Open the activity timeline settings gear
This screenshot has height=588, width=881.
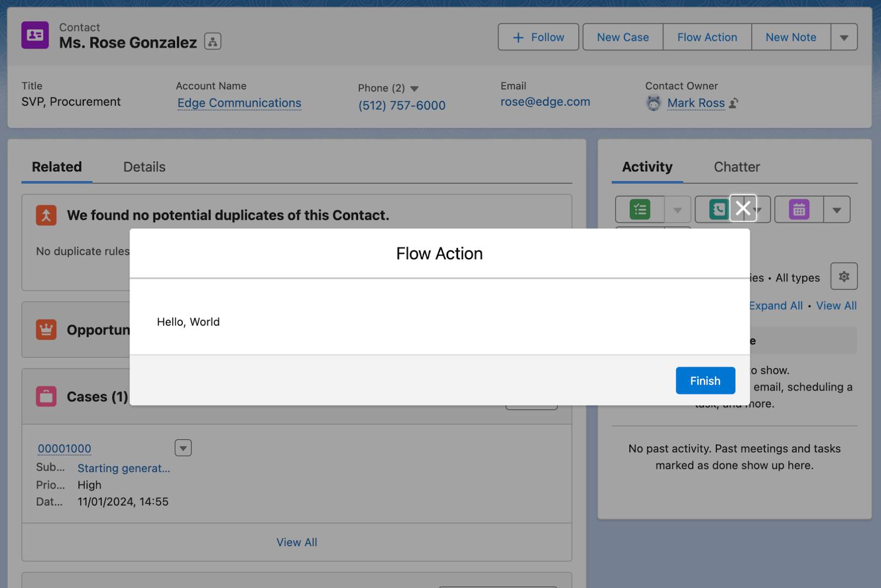(844, 276)
